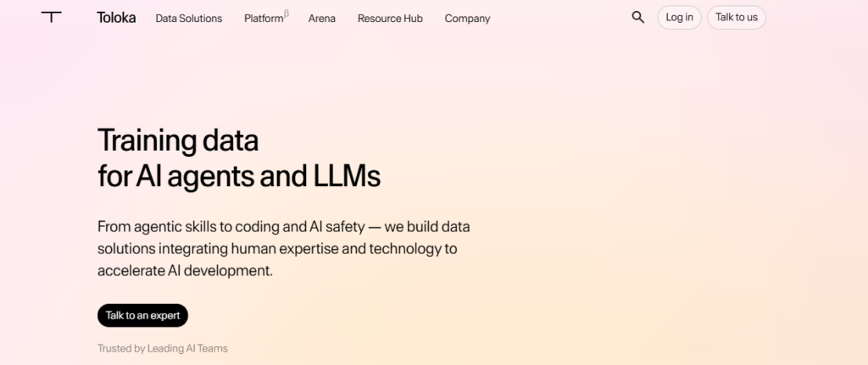The height and width of the screenshot is (365, 868).
Task: Click the 'Trusted by Leading AI Teams' caption
Action: (163, 348)
